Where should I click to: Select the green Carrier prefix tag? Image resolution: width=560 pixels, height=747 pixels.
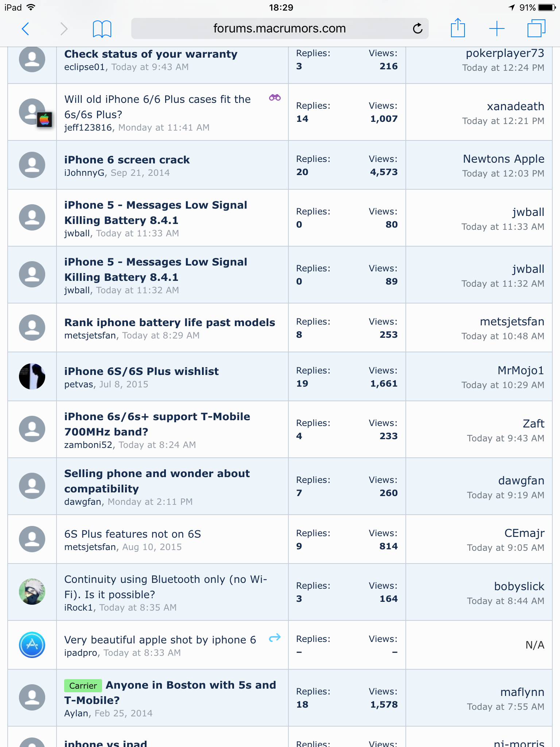tap(83, 686)
